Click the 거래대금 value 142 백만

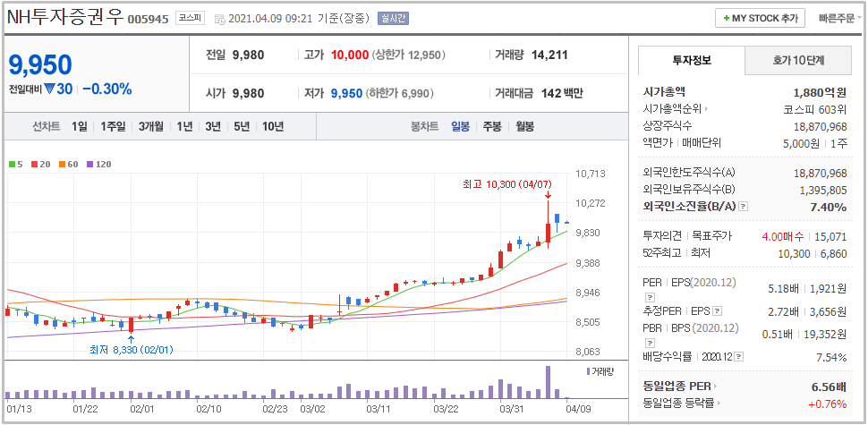[563, 93]
